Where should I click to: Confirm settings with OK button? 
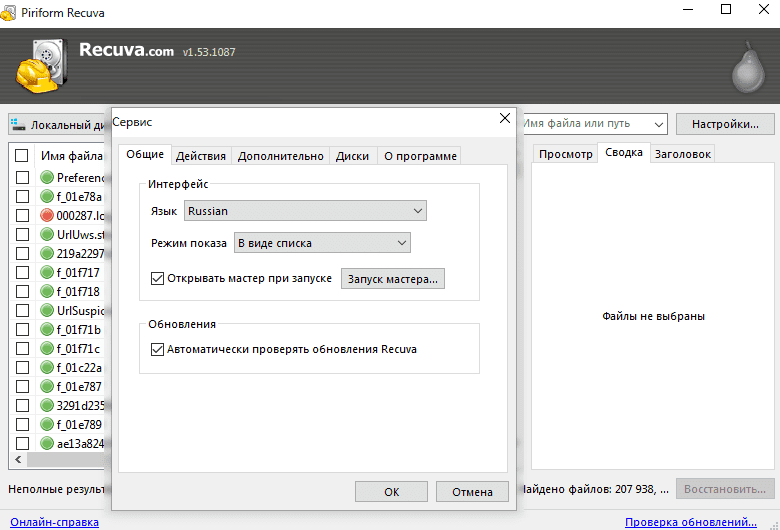click(x=391, y=492)
